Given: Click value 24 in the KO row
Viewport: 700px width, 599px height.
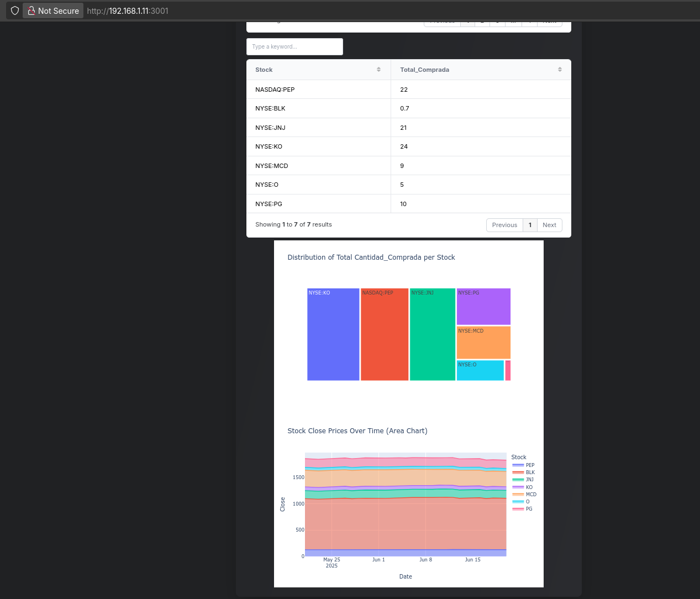Looking at the screenshot, I should click(404, 146).
